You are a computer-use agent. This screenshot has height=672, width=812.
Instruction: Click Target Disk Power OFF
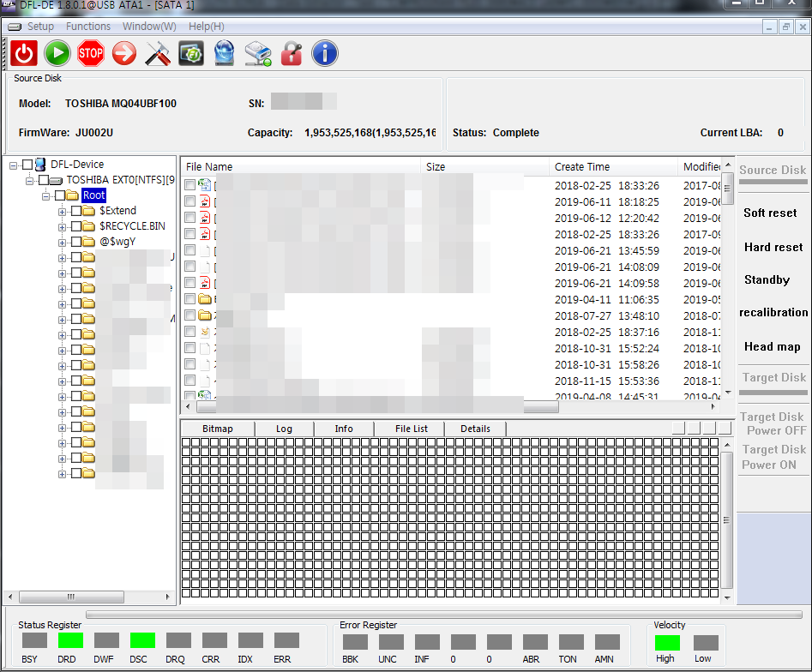(773, 424)
